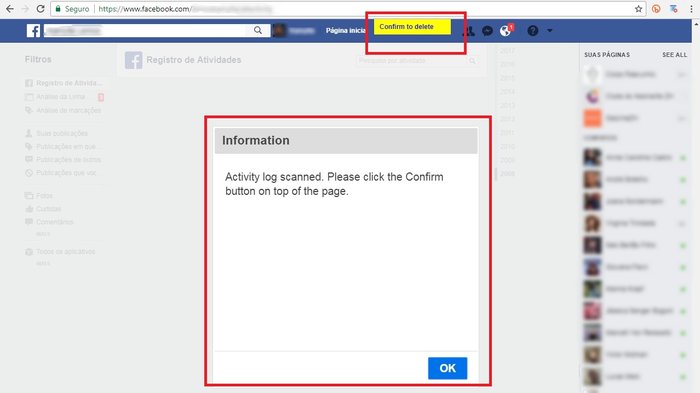Filter the activity log by Fotos
Screen dimensions: 700x393
(44, 196)
